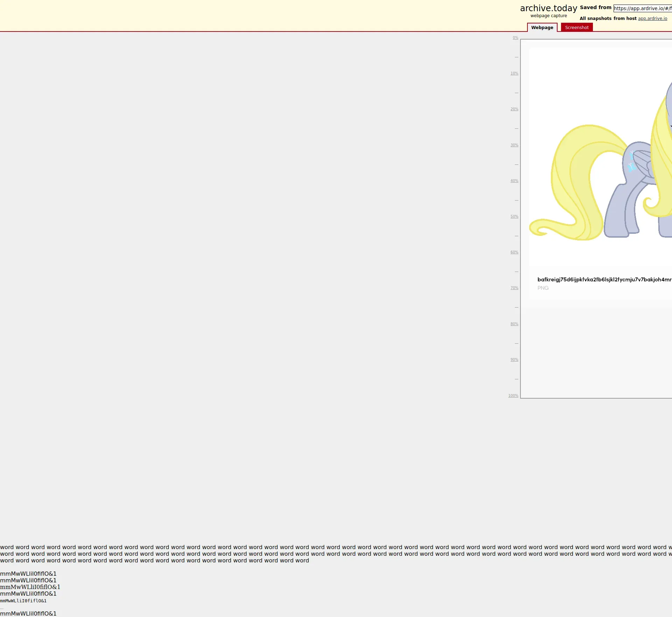Jump to the 90% page marker
The image size is (672, 617).
[514, 360]
